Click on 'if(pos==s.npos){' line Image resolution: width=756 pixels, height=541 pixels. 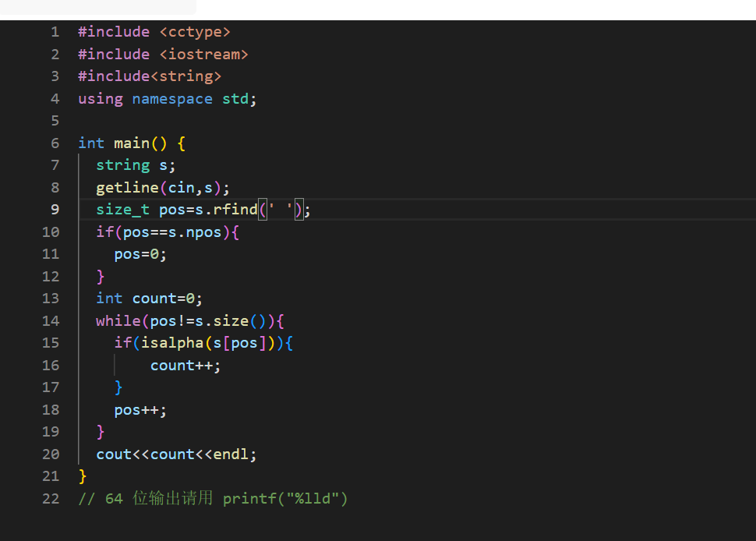(x=168, y=232)
